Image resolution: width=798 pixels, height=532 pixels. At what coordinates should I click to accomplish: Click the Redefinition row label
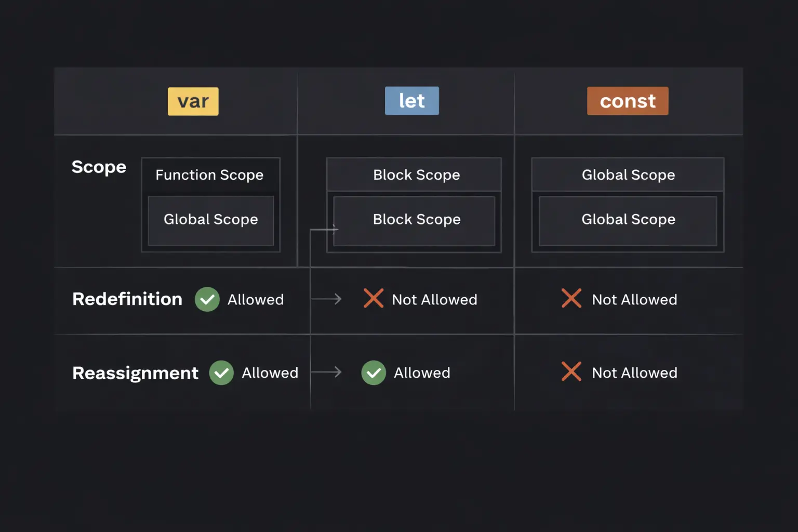tap(127, 299)
